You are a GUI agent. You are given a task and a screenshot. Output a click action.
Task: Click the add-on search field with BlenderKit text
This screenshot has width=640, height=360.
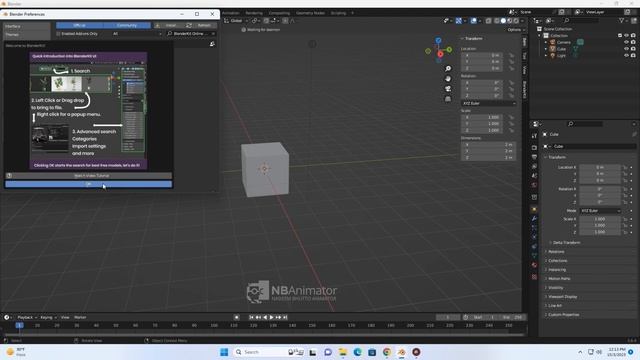point(190,33)
